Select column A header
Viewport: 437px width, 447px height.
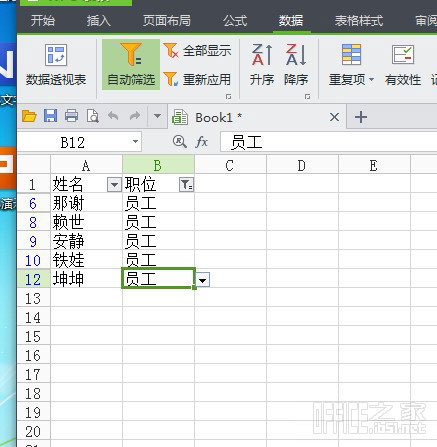[x=86, y=165]
